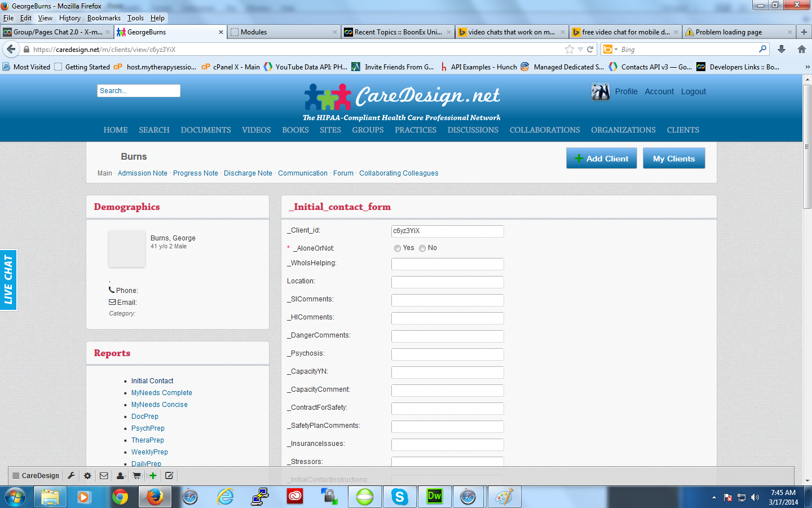Open the Firefox downloads arrow
Viewport: 812px width, 508px height.
click(x=782, y=50)
